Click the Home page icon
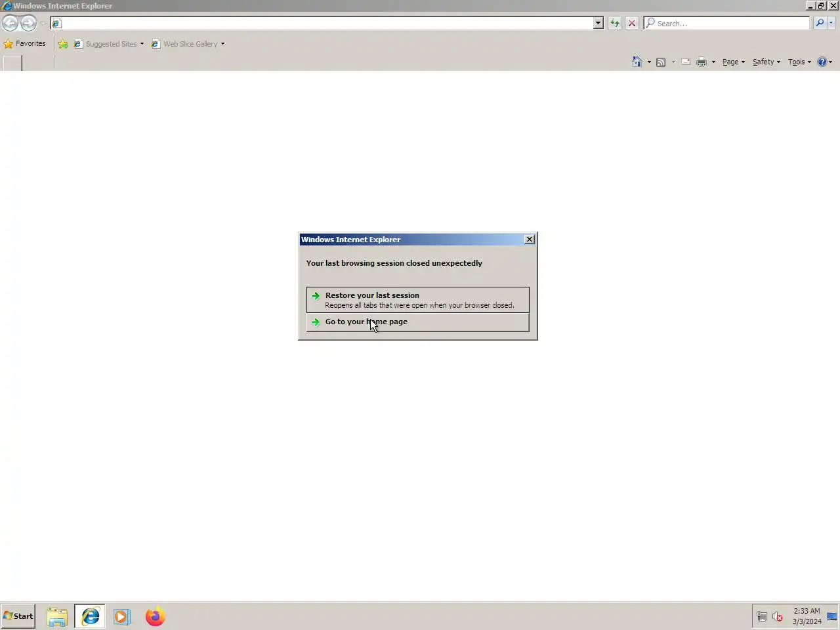Viewport: 840px width, 630px height. point(637,62)
